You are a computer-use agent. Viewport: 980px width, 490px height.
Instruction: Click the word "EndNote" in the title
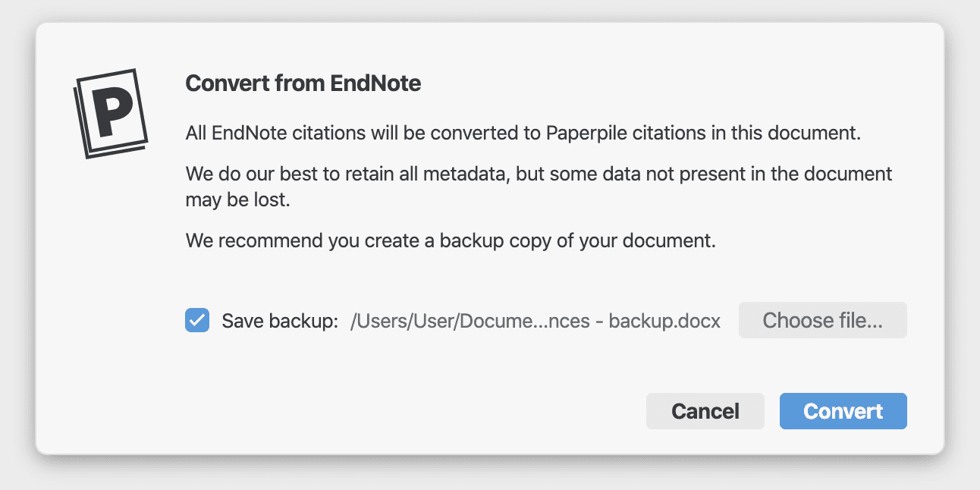(375, 83)
